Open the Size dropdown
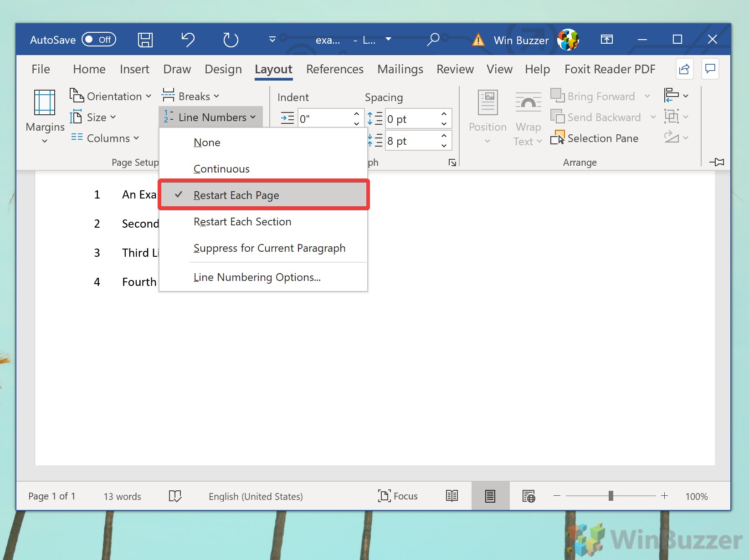This screenshot has width=749, height=560. (93, 117)
